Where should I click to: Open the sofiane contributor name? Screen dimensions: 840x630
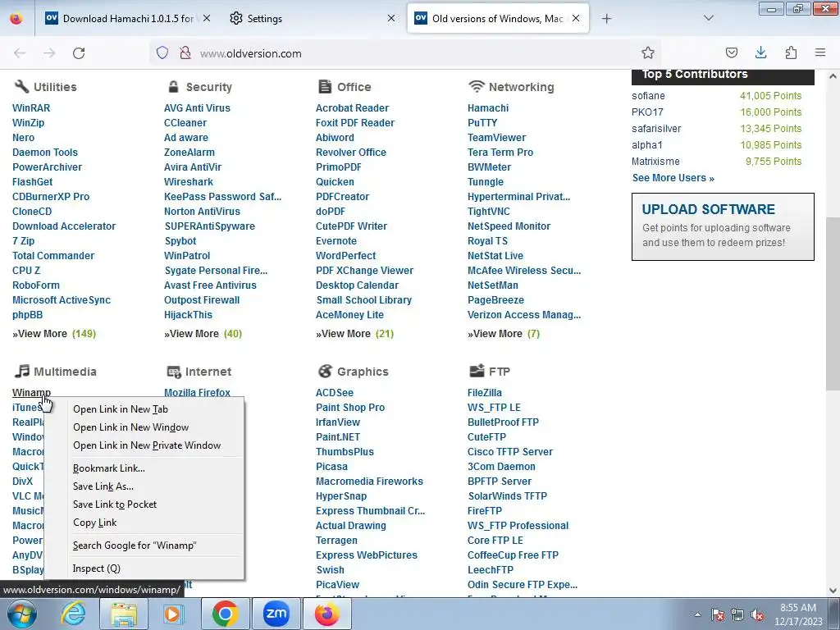[648, 96]
